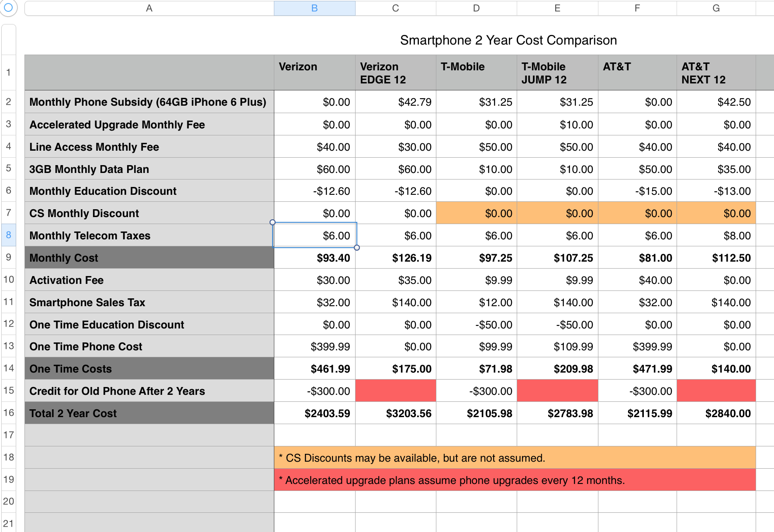The width and height of the screenshot is (774, 532).
Task: Click the $81.00 AT&T monthly cost cell
Action: tap(637, 258)
